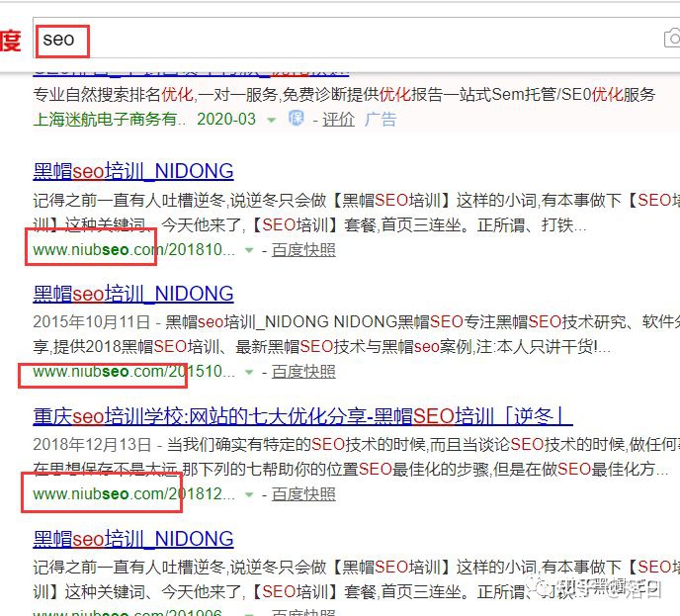This screenshot has height=616, width=680.
Task: Open 百度快照 for the 201812 result
Action: coord(303,494)
